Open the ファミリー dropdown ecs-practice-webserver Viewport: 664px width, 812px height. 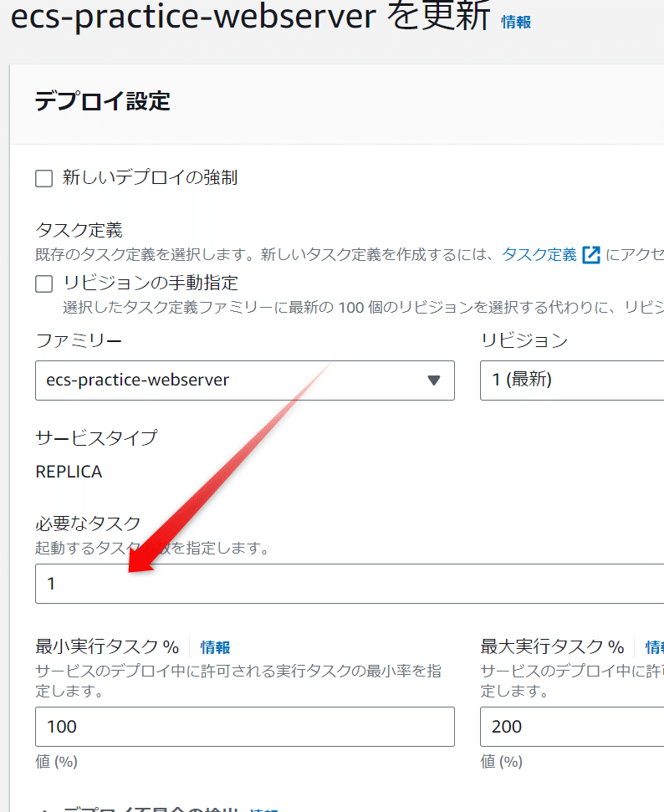click(x=245, y=380)
